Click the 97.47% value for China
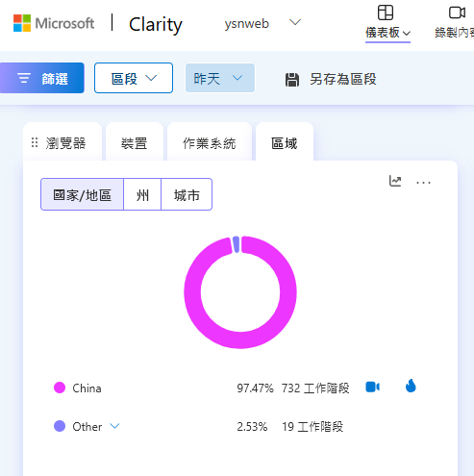Image resolution: width=474 pixels, height=476 pixels. coord(255,388)
